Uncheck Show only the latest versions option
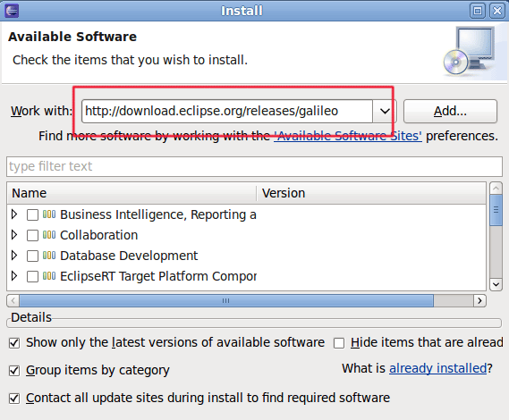The image size is (509, 420). 14,343
